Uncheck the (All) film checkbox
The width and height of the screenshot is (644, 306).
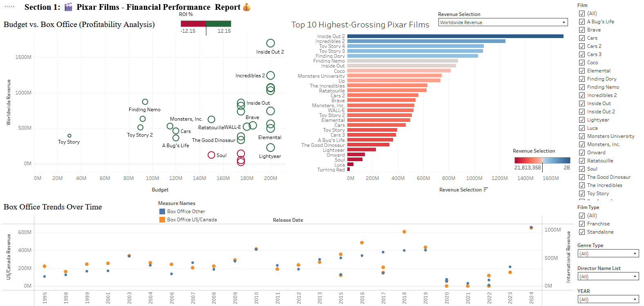(582, 13)
